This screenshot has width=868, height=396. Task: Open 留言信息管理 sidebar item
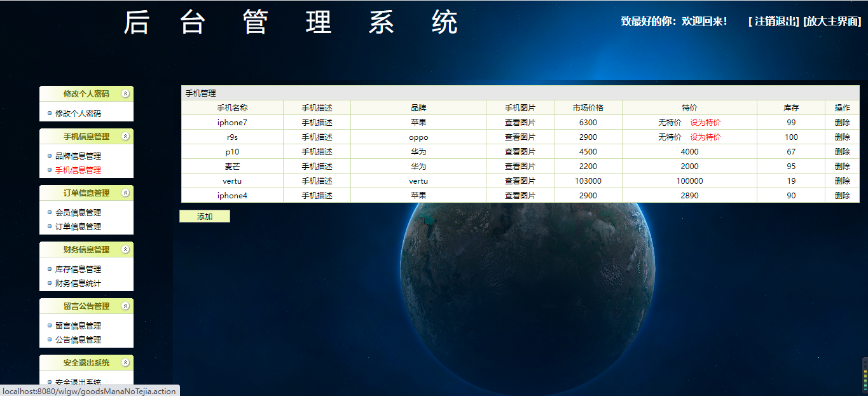(78, 325)
